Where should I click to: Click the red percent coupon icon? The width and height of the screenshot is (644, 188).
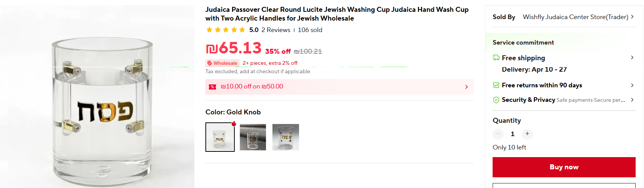212,87
